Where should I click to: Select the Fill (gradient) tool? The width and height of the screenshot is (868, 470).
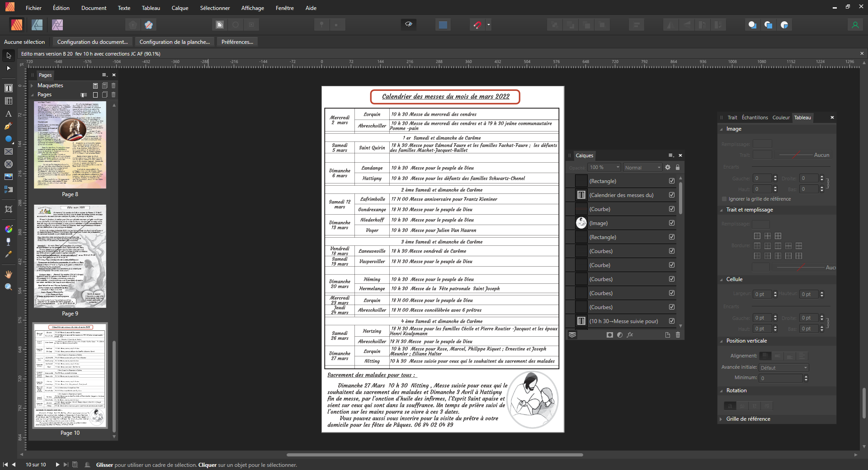pos(8,229)
